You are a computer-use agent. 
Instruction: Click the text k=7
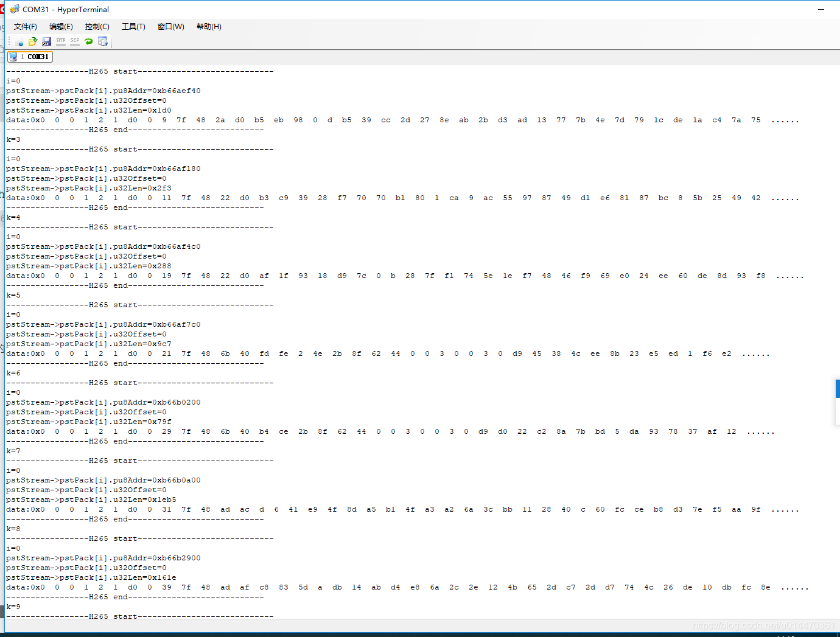tap(13, 451)
